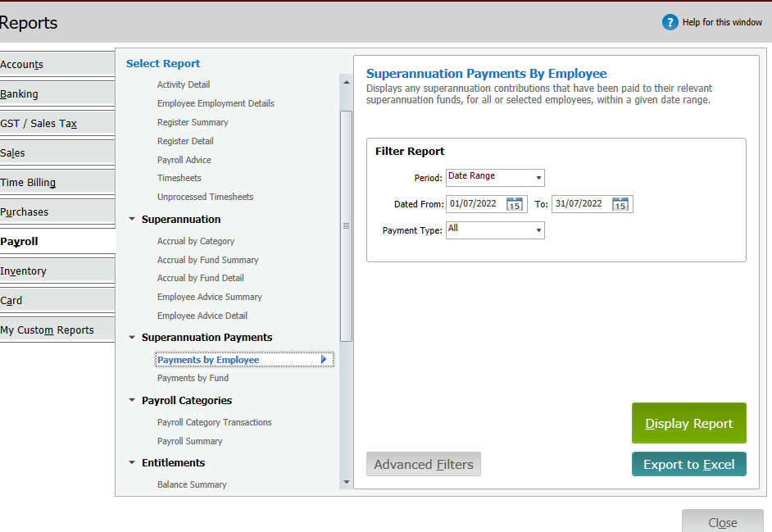Click the report list scrollbar down arrow
Screen dimensions: 772x532
click(346, 482)
